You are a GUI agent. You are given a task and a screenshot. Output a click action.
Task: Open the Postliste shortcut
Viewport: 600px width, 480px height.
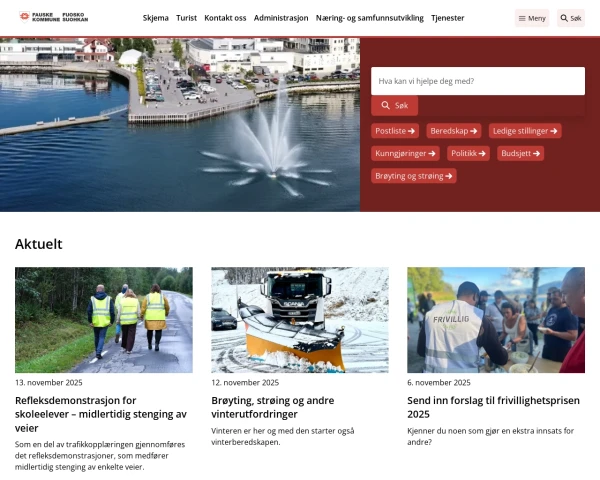(395, 131)
